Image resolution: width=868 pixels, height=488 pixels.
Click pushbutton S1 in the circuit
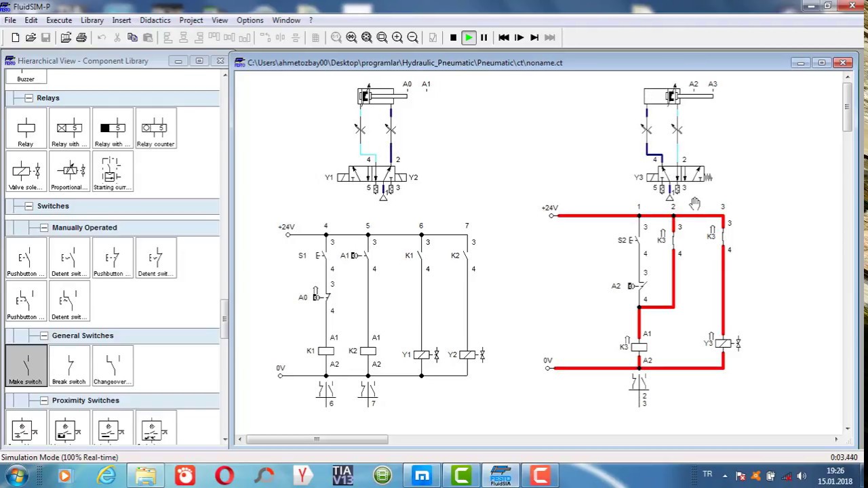click(x=323, y=256)
